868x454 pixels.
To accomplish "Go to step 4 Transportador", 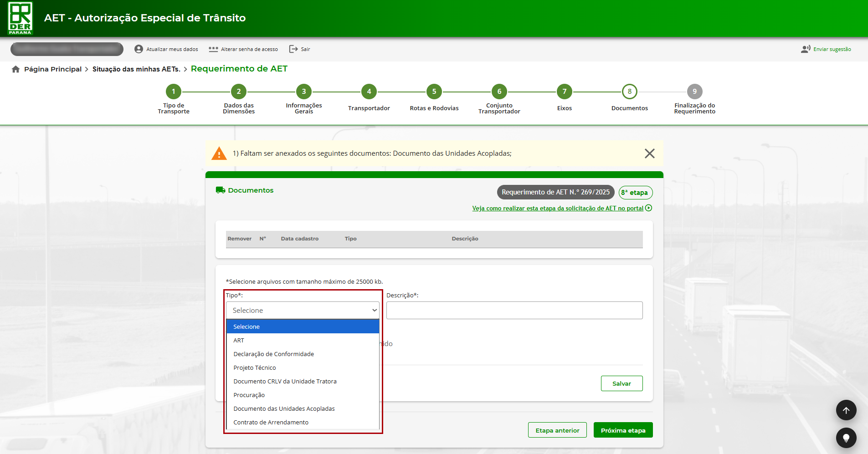I will 369,92.
